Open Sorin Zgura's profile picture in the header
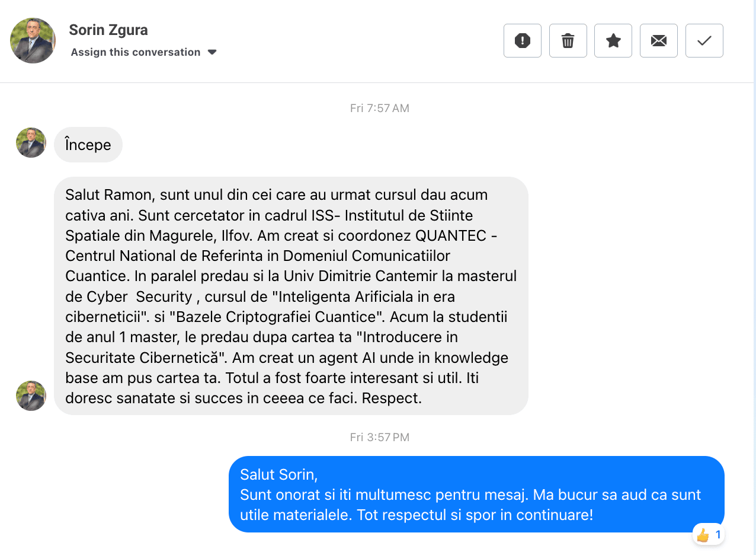Screen dimensions: 756x555 coord(33,40)
